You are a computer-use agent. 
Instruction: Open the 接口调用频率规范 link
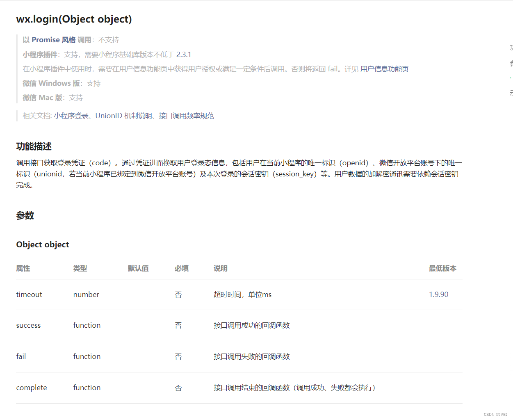pos(187,116)
